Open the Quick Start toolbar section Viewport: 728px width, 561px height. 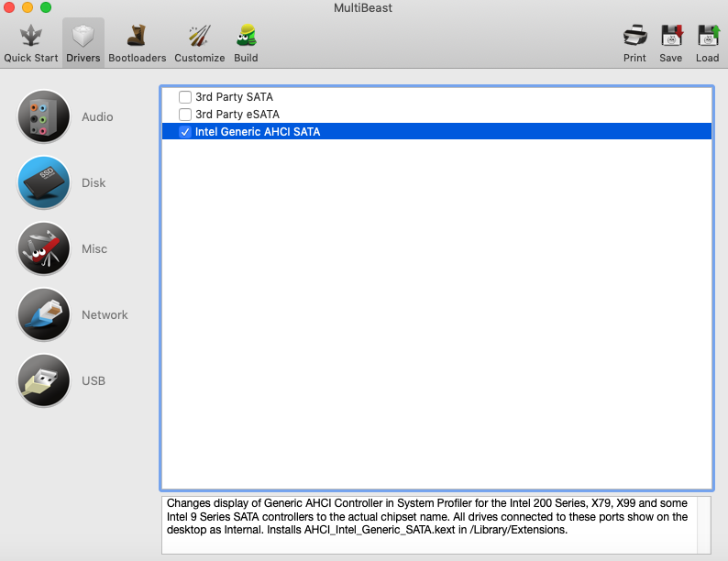pos(30,43)
